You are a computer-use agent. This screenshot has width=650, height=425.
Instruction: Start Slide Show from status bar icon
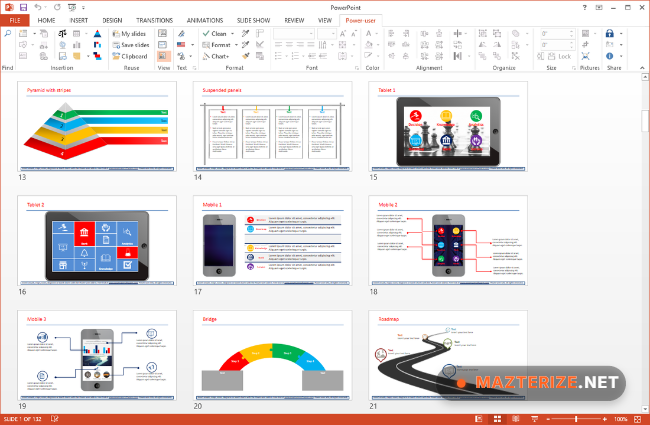click(x=534, y=419)
